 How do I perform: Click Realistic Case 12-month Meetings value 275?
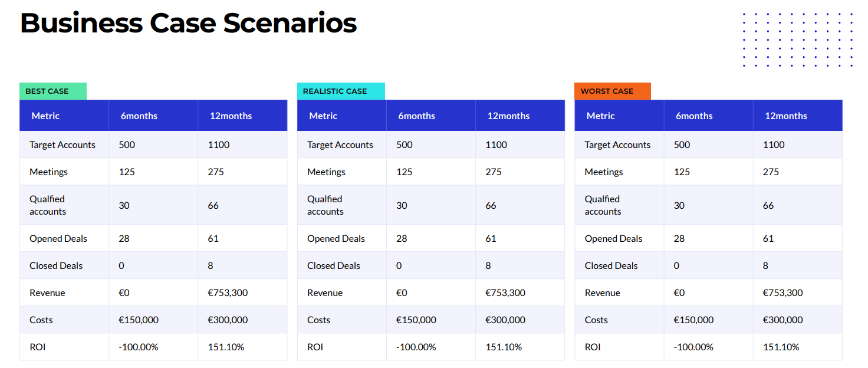(494, 172)
